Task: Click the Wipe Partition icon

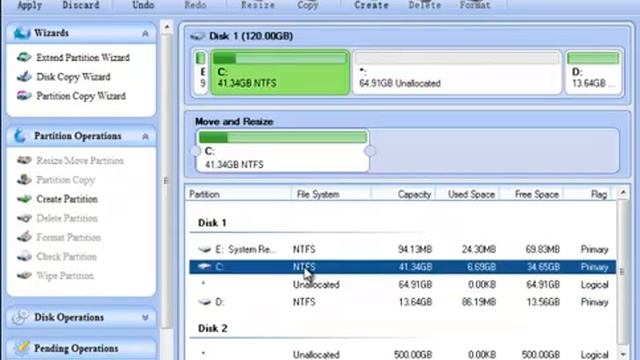Action: 24,275
